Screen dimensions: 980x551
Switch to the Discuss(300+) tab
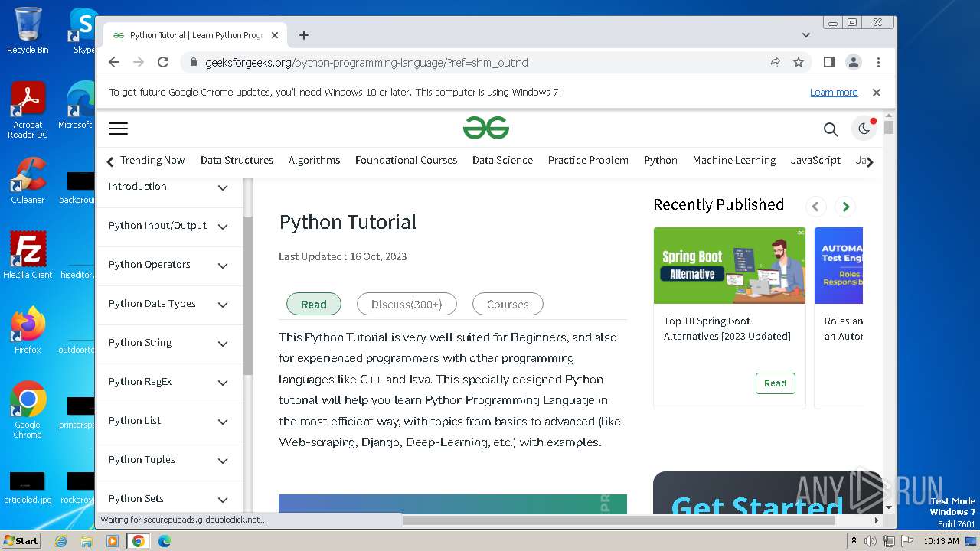pos(407,304)
